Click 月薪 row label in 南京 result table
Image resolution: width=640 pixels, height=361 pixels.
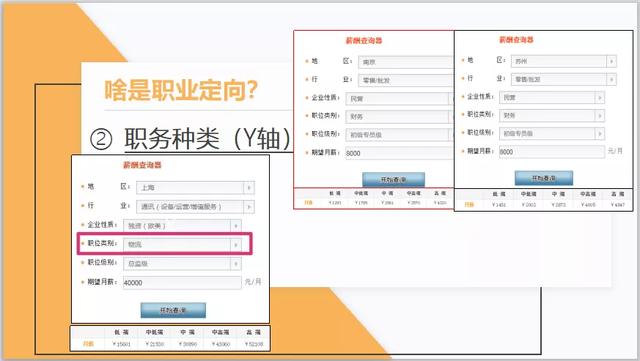coord(308,203)
